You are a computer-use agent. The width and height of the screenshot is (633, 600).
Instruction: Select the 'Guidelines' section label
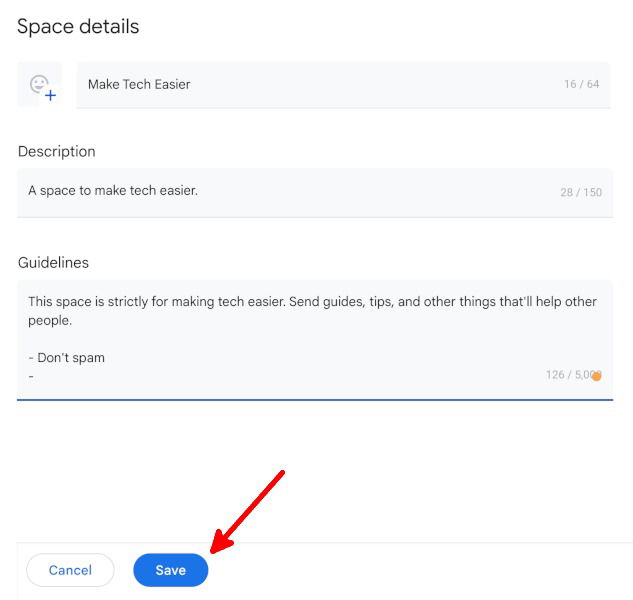click(x=54, y=263)
